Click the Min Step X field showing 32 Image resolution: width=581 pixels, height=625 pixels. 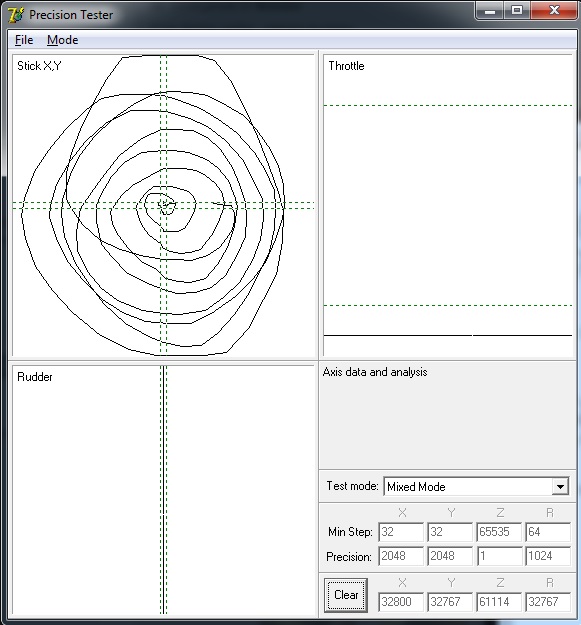(x=401, y=532)
